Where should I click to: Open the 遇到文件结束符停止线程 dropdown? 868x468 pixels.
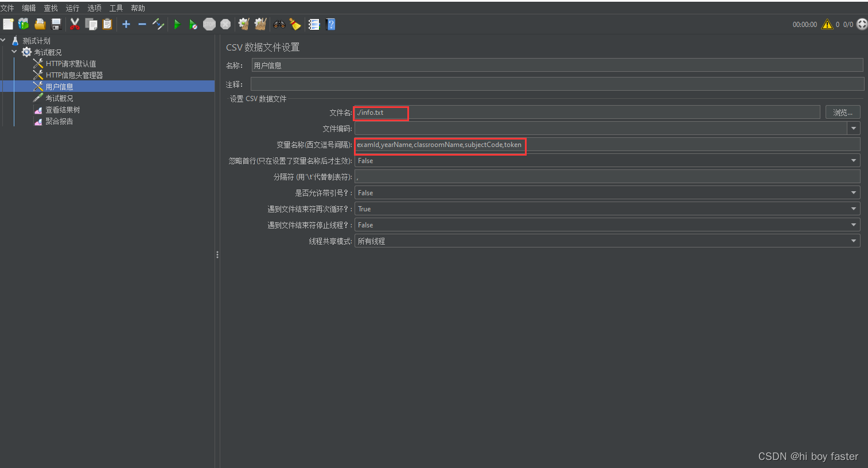tap(608, 225)
